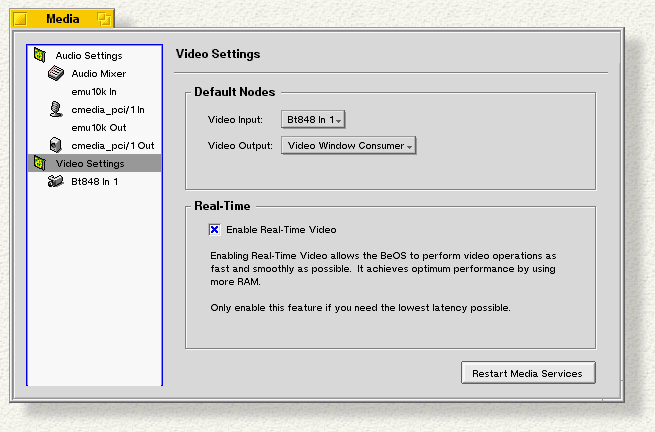Click the Audio Settings speaker icon
The image size is (655, 432).
click(x=39, y=55)
